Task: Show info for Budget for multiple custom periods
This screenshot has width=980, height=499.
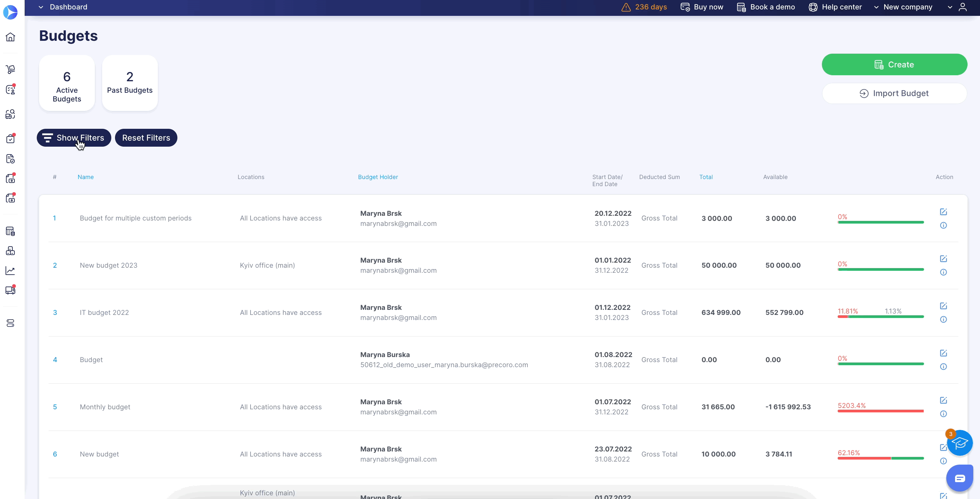Action: tap(944, 225)
